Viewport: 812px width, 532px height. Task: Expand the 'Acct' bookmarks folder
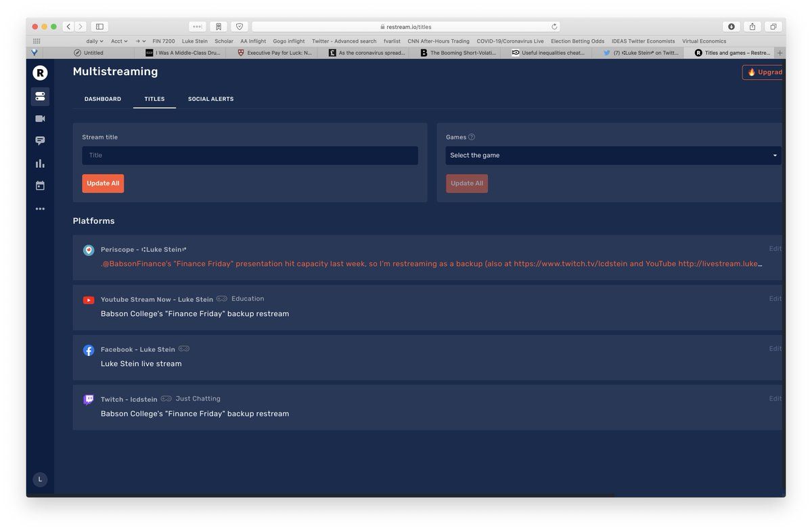(x=119, y=41)
